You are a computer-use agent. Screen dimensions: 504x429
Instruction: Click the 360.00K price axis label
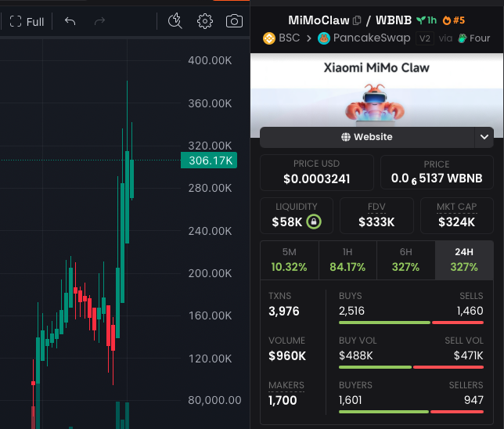pyautogui.click(x=210, y=103)
